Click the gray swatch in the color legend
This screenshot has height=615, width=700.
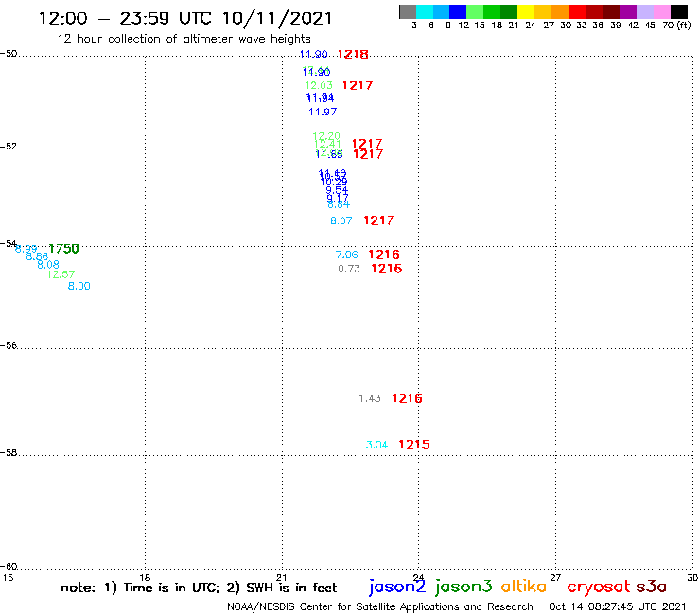408,11
